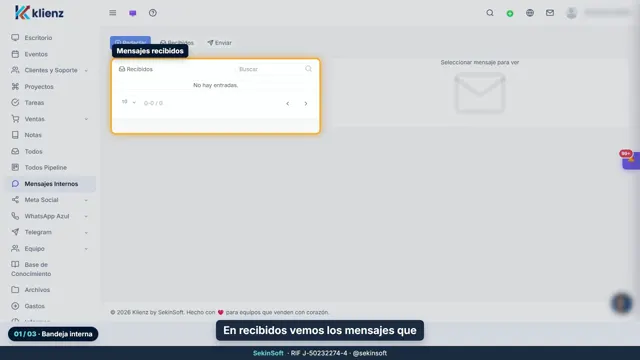Expand the Meta Social submenu chevron
Viewport: 640px width, 360px height.
(x=86, y=200)
